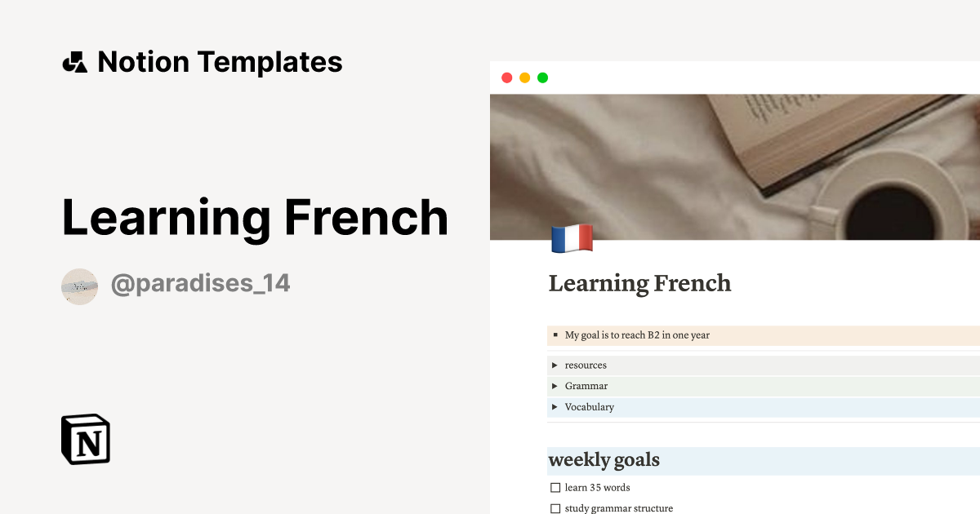The width and height of the screenshot is (980, 514).
Task: Click the Learning French page title text
Action: (639, 284)
